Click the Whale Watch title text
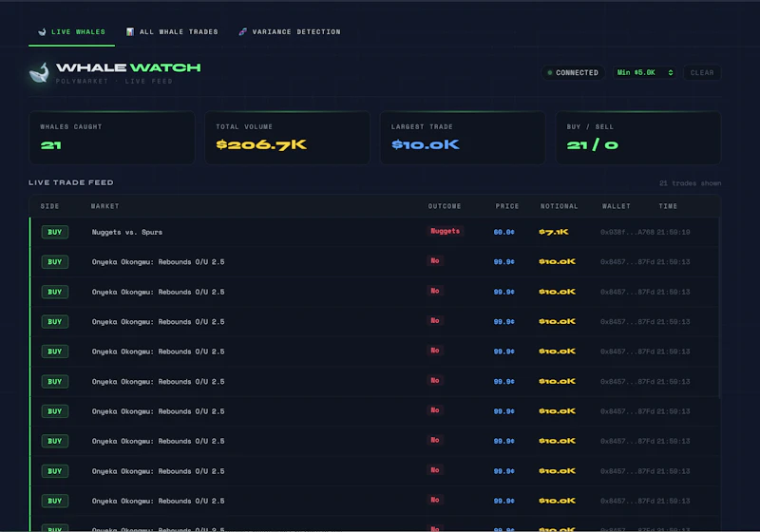The height and width of the screenshot is (532, 760). click(128, 67)
